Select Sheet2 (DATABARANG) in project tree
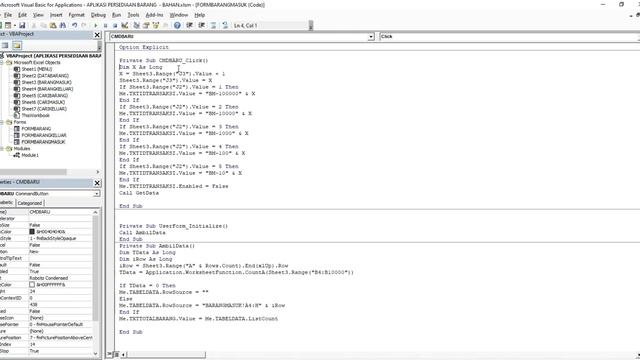The height and width of the screenshot is (360, 640). tap(45, 76)
